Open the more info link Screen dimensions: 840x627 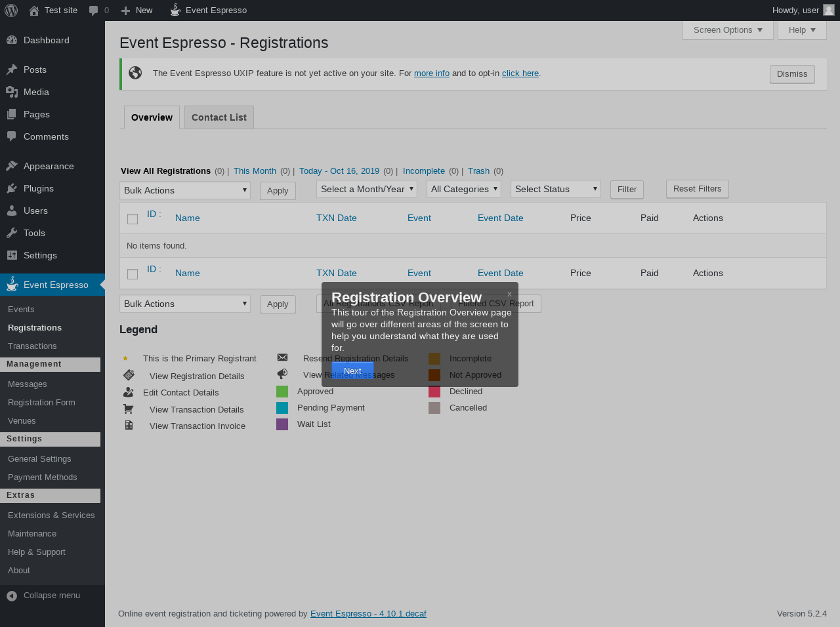(432, 73)
